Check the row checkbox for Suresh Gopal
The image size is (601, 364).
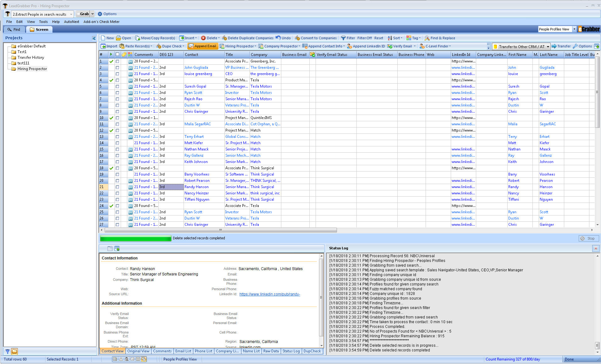tap(117, 86)
